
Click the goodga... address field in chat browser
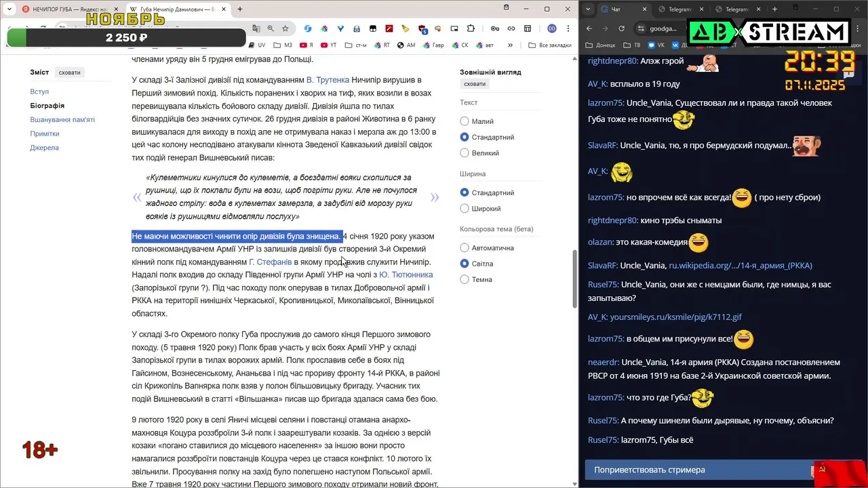tap(663, 28)
